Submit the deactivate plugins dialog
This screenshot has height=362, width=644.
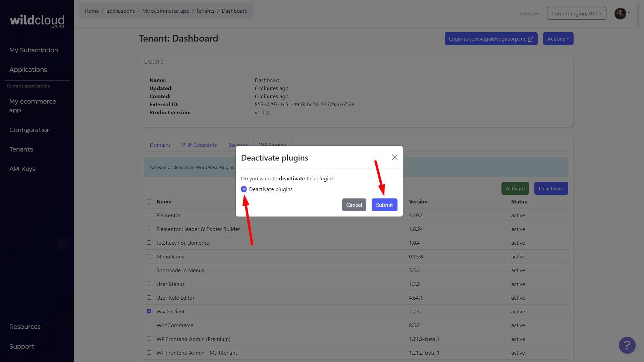(384, 205)
